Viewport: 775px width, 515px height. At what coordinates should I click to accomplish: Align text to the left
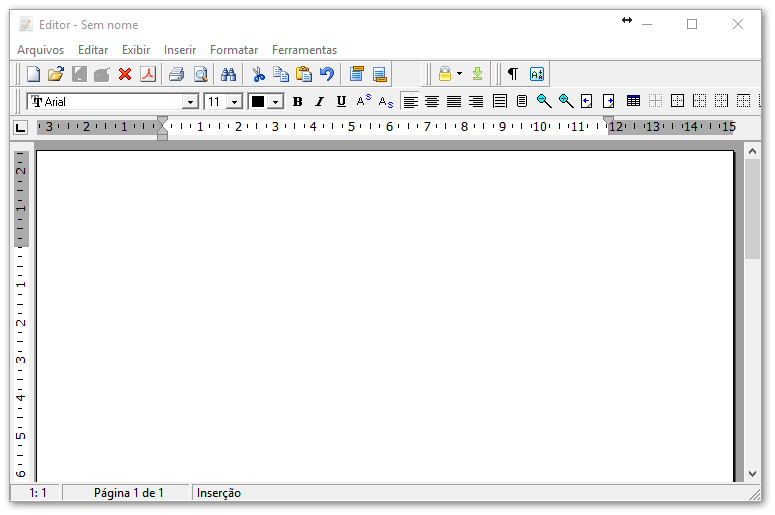tap(410, 102)
